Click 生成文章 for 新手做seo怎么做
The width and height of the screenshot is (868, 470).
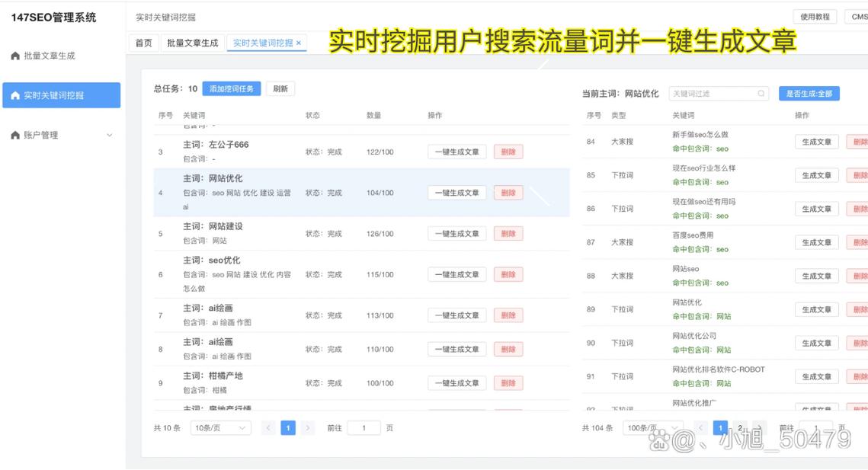pos(816,142)
